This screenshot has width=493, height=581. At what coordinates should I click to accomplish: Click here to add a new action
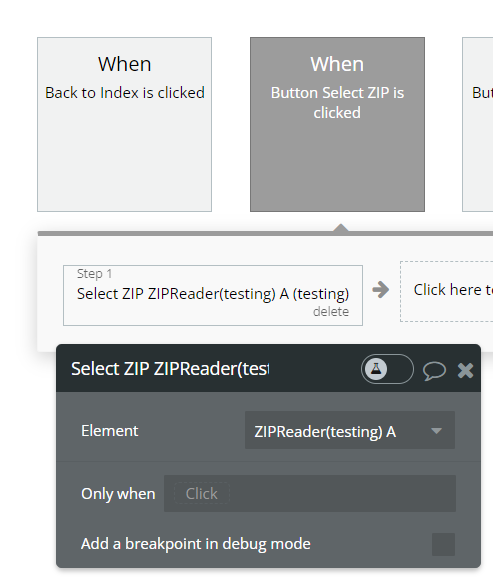[446, 291]
